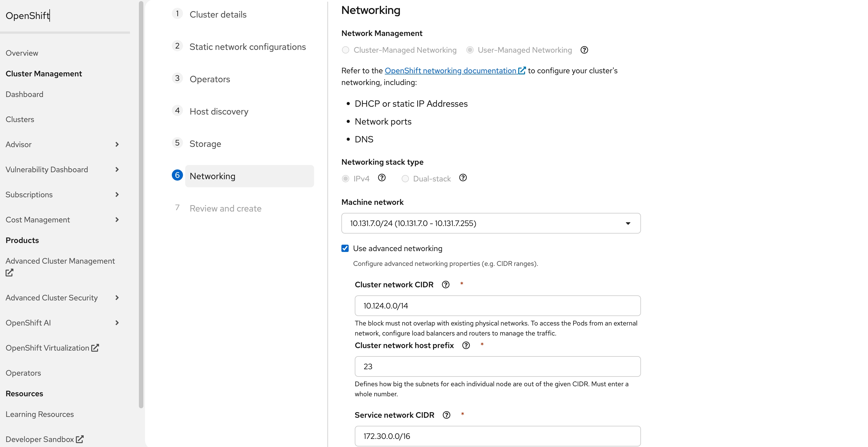The image size is (868, 447).
Task: Go to Storage wizard step
Action: 205,144
